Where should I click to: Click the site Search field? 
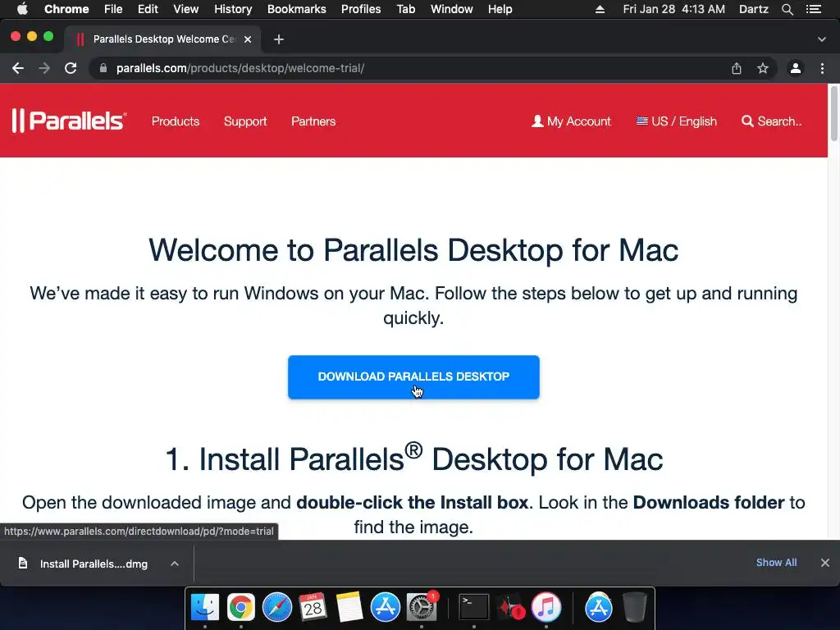(771, 121)
